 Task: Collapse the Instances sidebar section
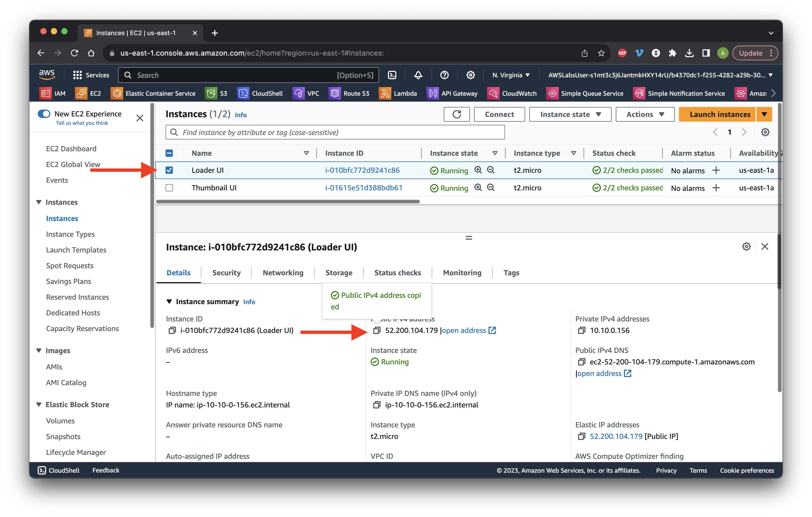(x=39, y=202)
